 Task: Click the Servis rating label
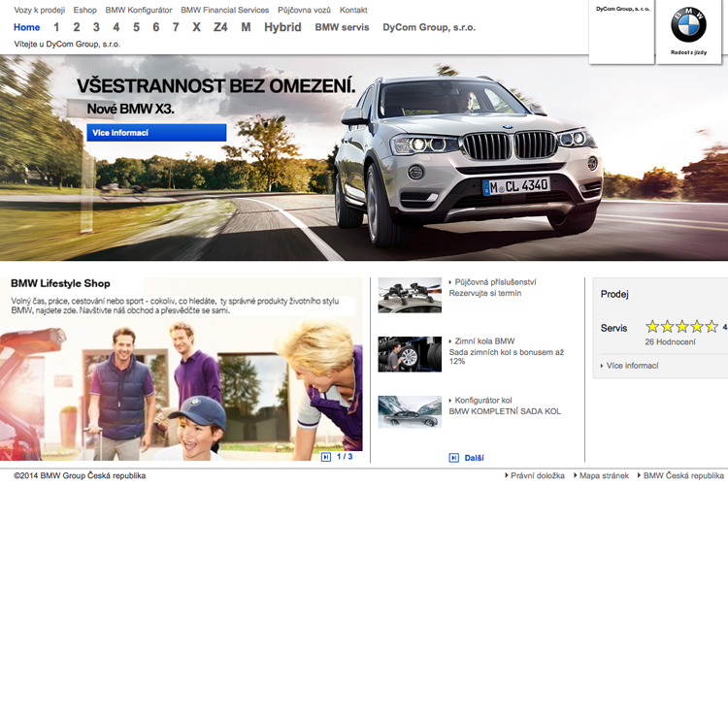click(613, 328)
